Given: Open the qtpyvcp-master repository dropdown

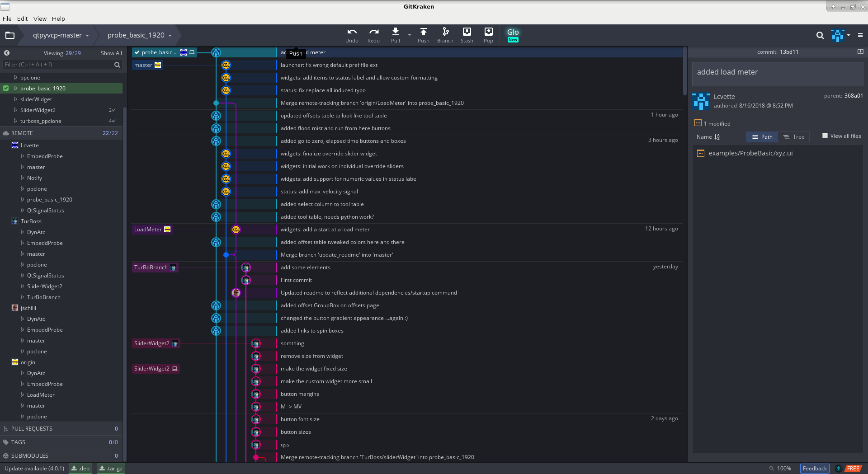Looking at the screenshot, I should (61, 35).
